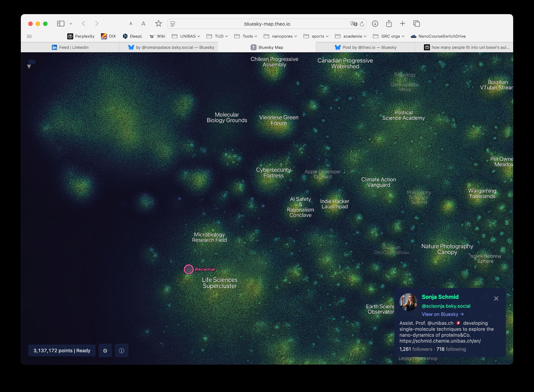This screenshot has height=392, width=534.
Task: Open a new tab with plus icon
Action: click(403, 23)
